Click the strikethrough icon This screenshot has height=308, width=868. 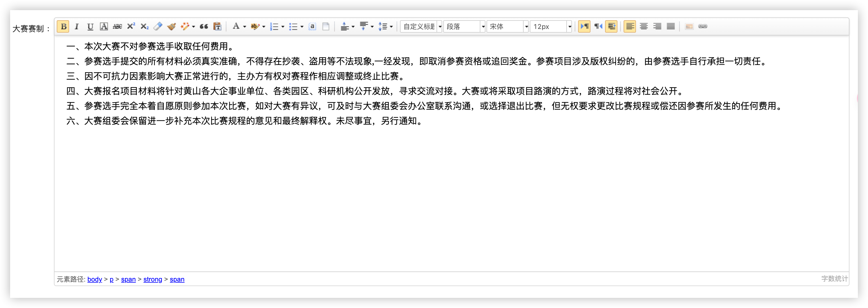tap(117, 26)
